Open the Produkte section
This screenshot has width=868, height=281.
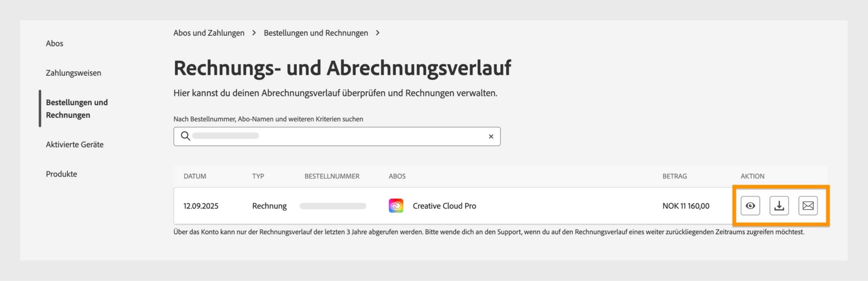tap(61, 174)
